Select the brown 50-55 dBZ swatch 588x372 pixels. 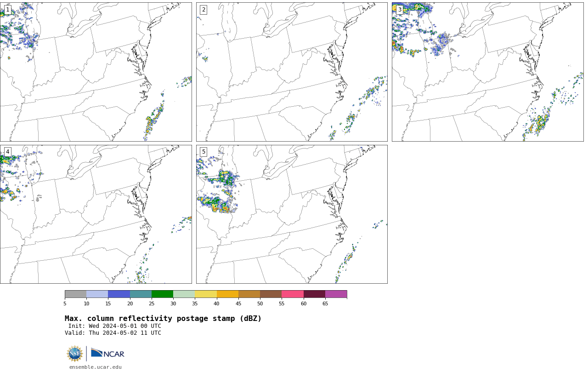(x=271, y=294)
